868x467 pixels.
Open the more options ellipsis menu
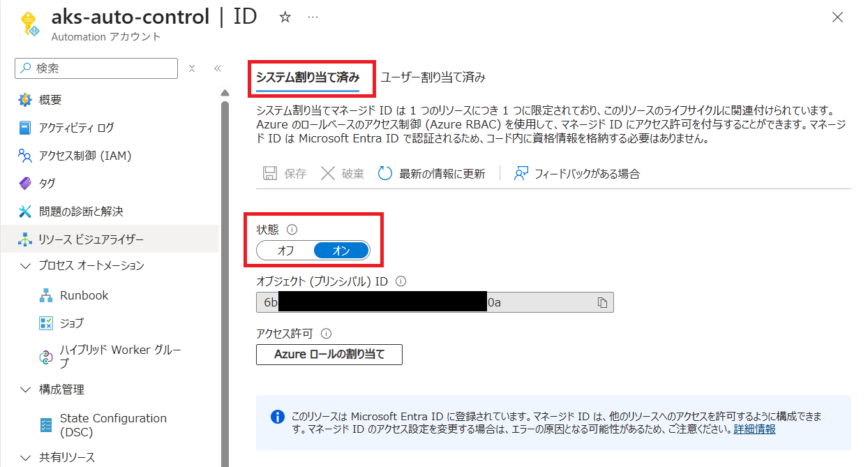313,17
